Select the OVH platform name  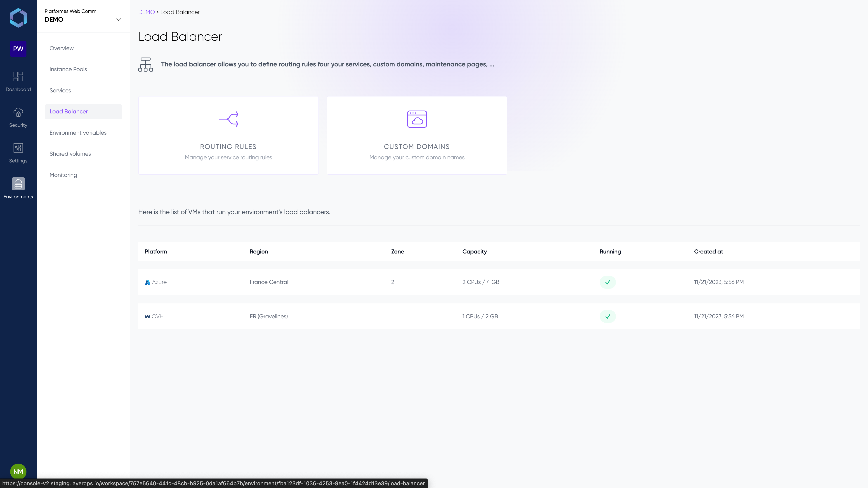(157, 317)
